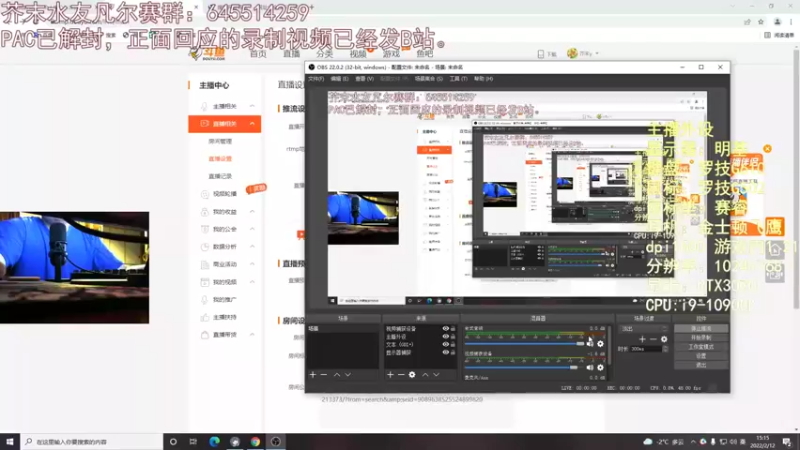The image size is (800, 450).
Task: Remove the selected source in OBS
Action: click(401, 375)
